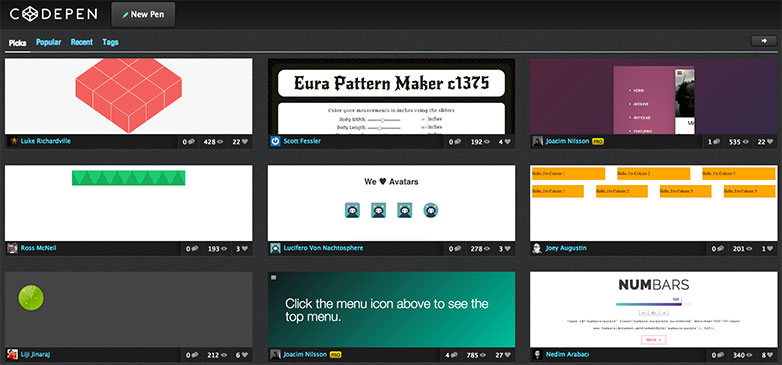Open comments on Ross McNeil's pen
782x365 pixels.
click(192, 249)
